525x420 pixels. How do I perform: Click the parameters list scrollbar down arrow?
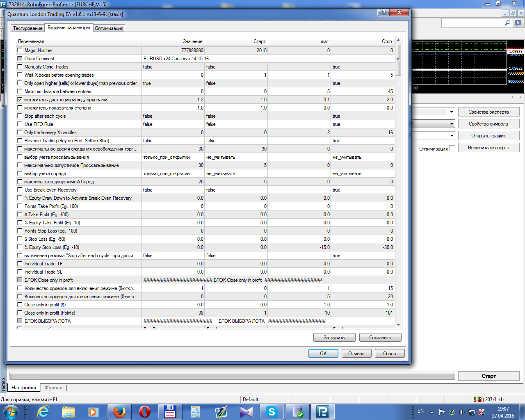click(398, 325)
